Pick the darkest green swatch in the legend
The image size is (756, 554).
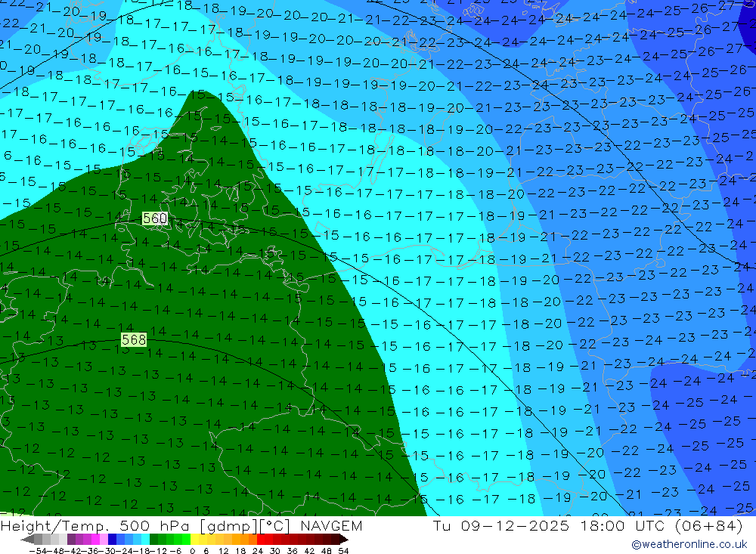pos(153,540)
